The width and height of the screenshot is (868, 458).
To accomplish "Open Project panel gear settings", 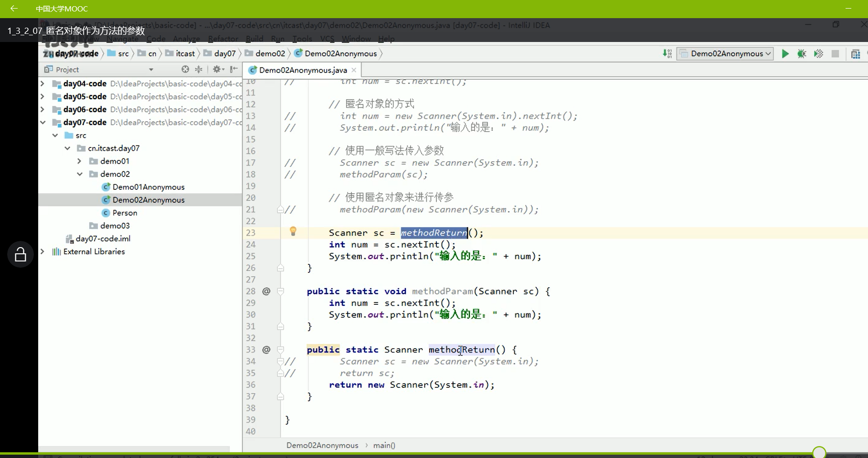I will (x=218, y=70).
